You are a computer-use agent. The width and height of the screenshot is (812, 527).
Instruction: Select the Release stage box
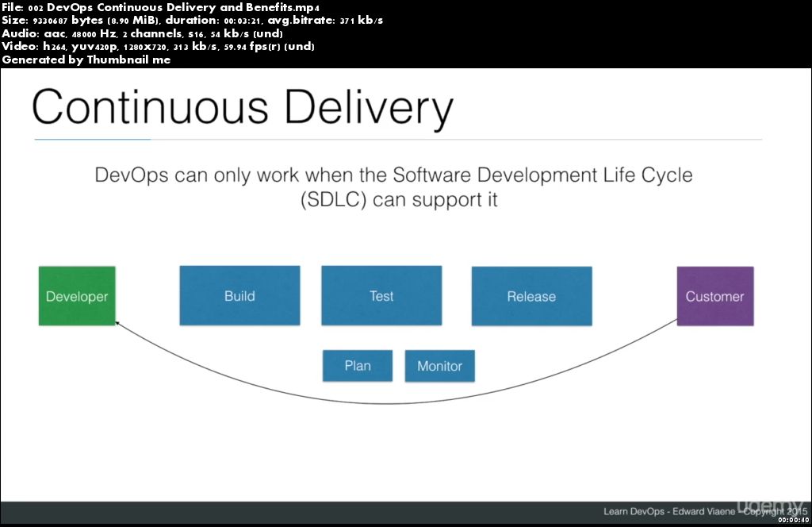(532, 296)
